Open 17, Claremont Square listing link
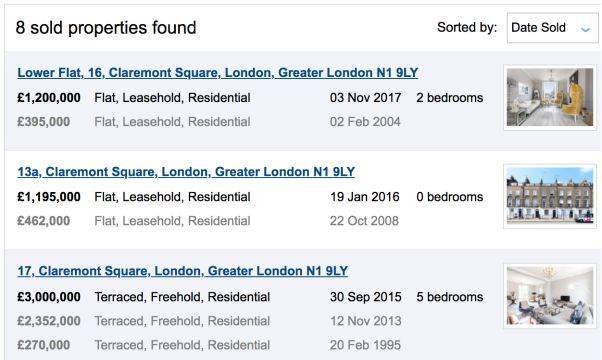This screenshot has height=360, width=602. (182, 271)
